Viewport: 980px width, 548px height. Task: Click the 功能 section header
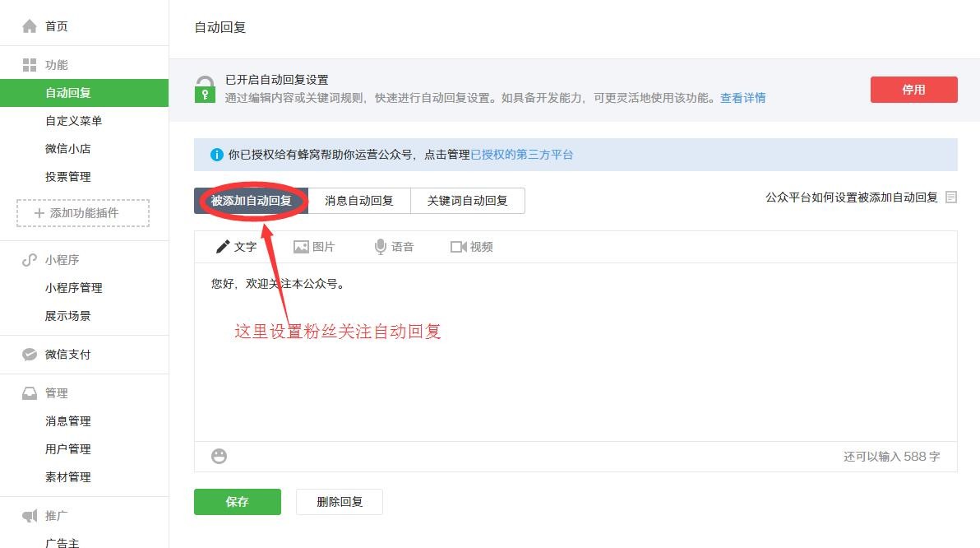[x=56, y=65]
